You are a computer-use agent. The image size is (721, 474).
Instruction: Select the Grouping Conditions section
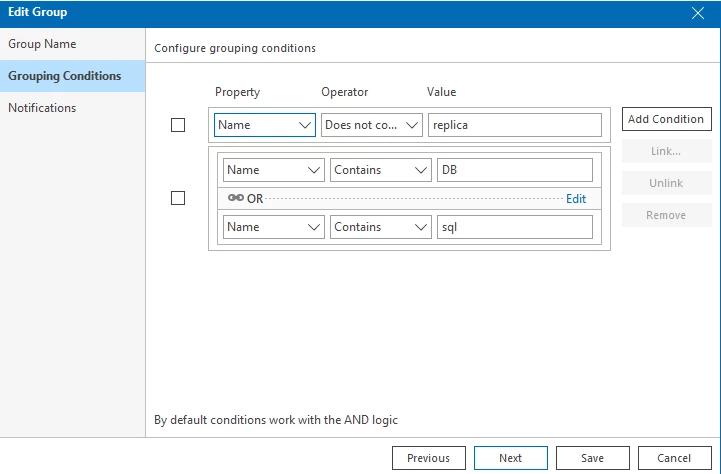[64, 76]
